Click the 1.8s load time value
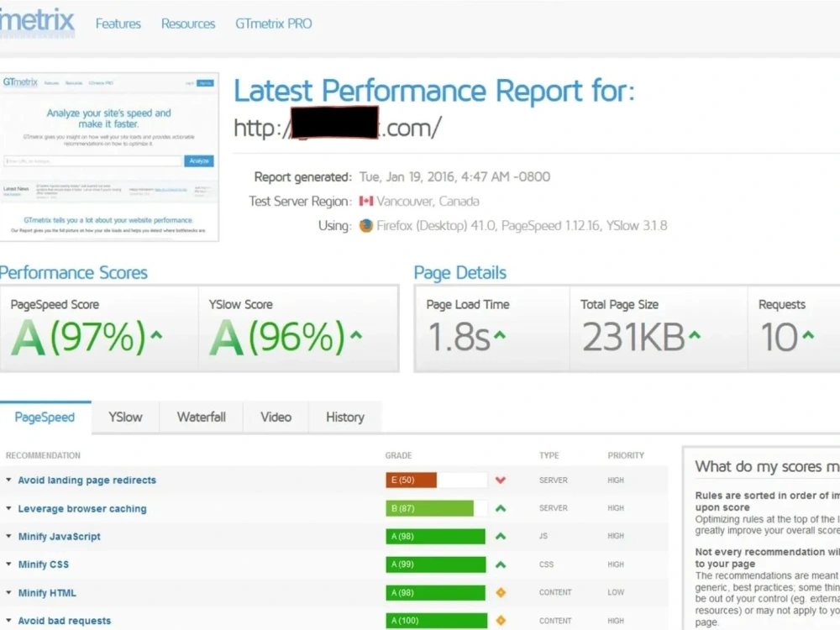 [x=459, y=337]
